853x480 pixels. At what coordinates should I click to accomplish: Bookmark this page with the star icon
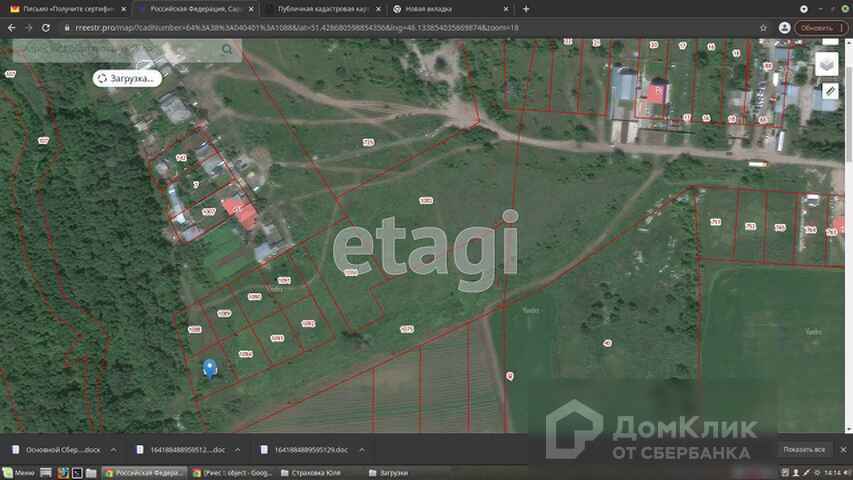763,28
